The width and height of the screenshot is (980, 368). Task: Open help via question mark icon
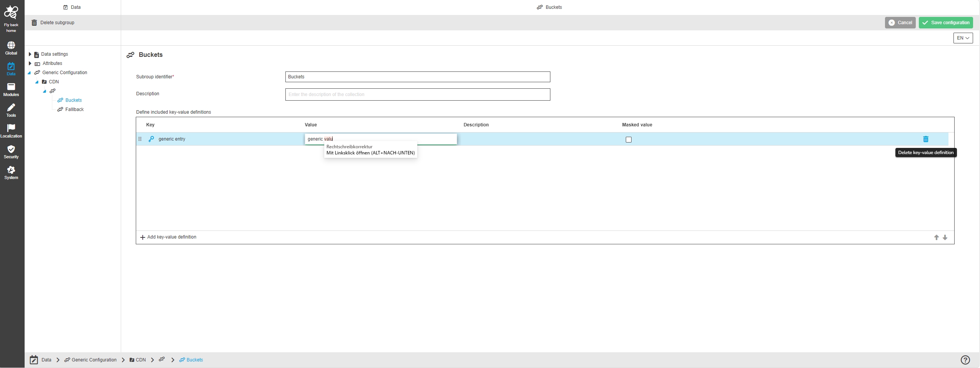pyautogui.click(x=965, y=360)
